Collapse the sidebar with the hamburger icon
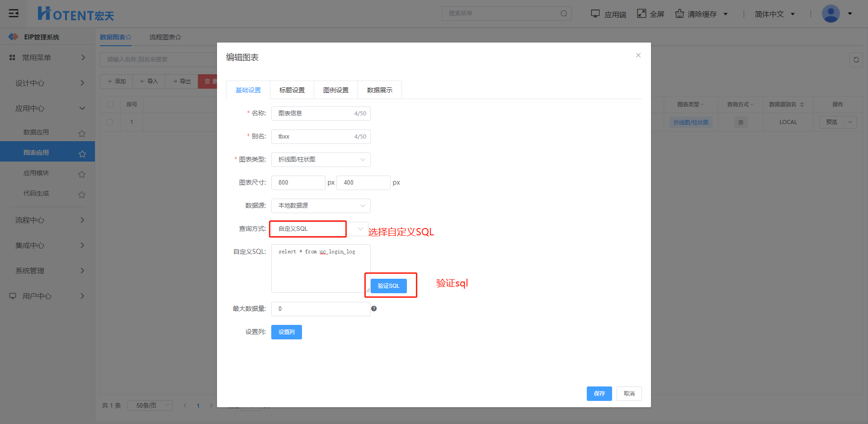This screenshot has height=424, width=868. [x=14, y=13]
